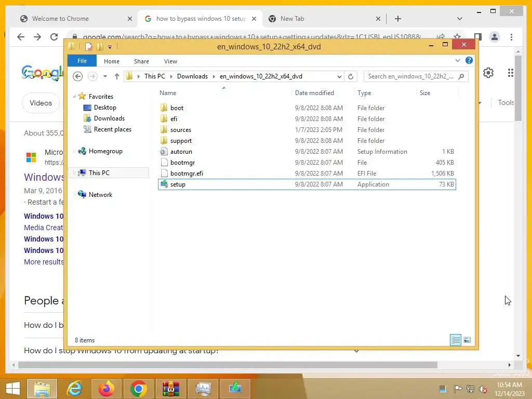The width and height of the screenshot is (532, 399).
Task: Click the muted volume tray icon
Action: [483, 389]
